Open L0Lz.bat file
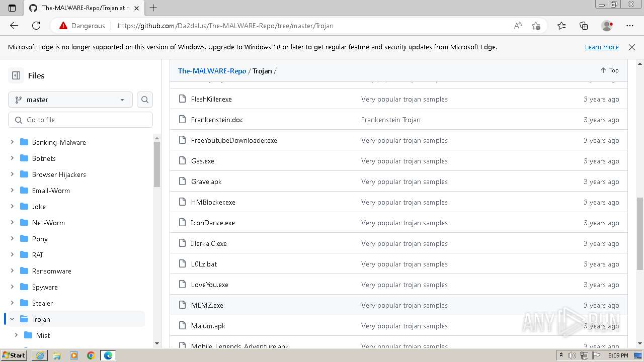This screenshot has height=362, width=644. [x=204, y=264]
